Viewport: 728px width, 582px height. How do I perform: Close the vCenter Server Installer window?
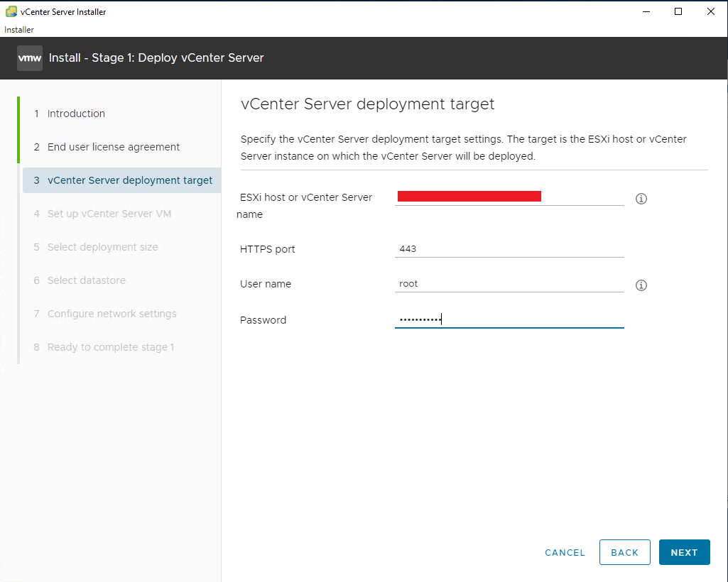click(x=711, y=11)
